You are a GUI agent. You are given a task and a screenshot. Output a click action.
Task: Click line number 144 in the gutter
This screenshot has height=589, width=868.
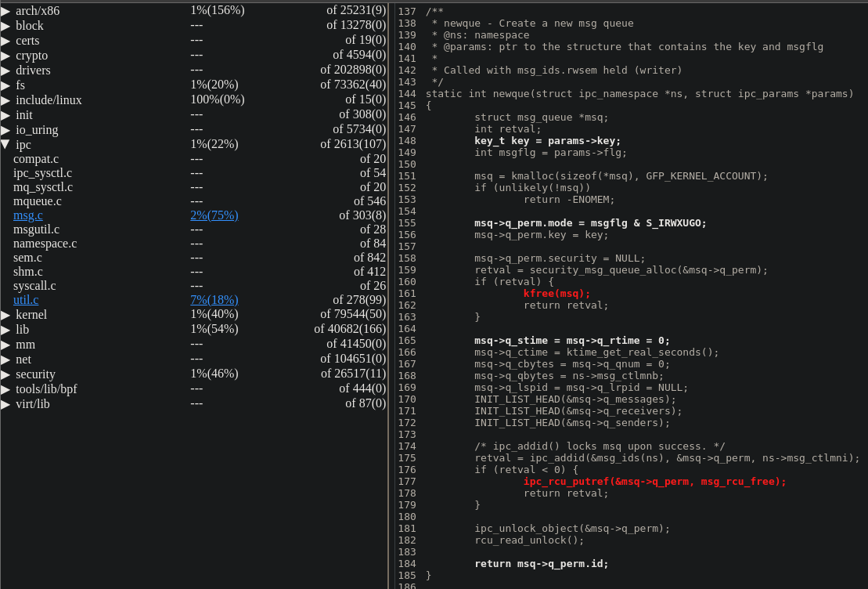(x=407, y=94)
